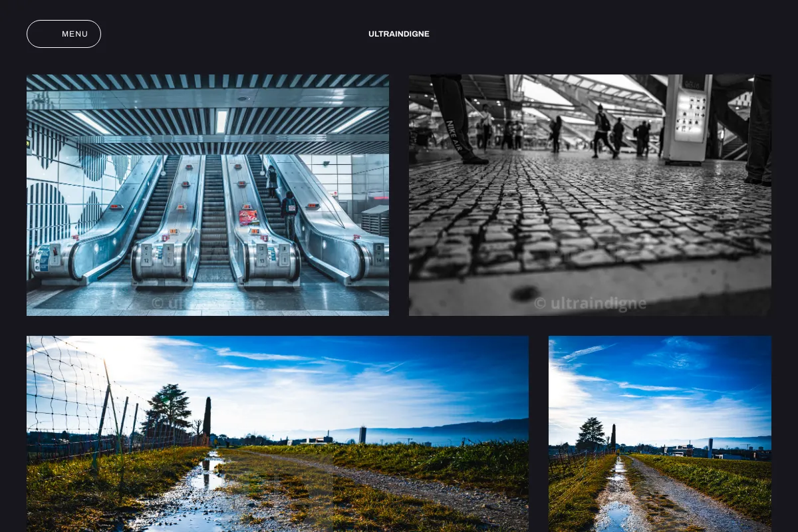Screen dimensions: 798x532
Task: Go to the ULTRAINDIGNE site title
Action: tap(399, 34)
